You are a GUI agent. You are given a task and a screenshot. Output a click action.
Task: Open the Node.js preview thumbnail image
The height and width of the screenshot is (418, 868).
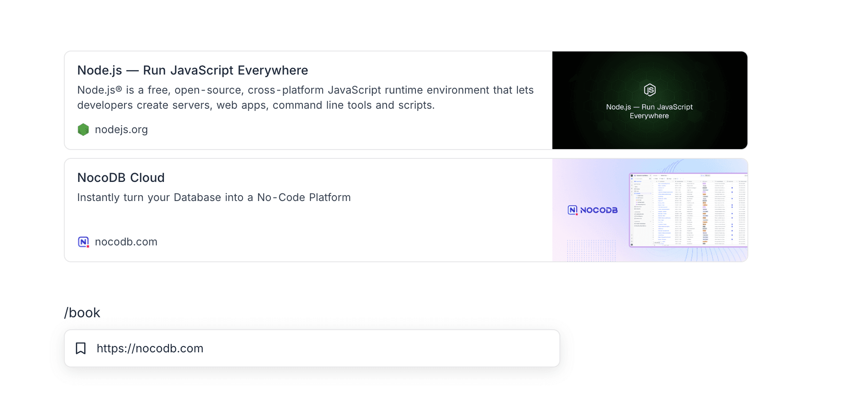click(x=649, y=100)
